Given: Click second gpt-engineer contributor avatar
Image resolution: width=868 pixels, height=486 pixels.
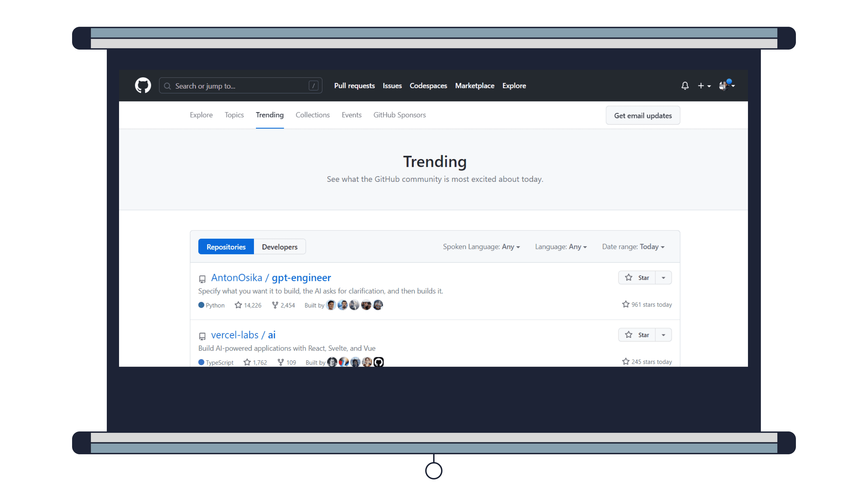Looking at the screenshot, I should tap(343, 305).
